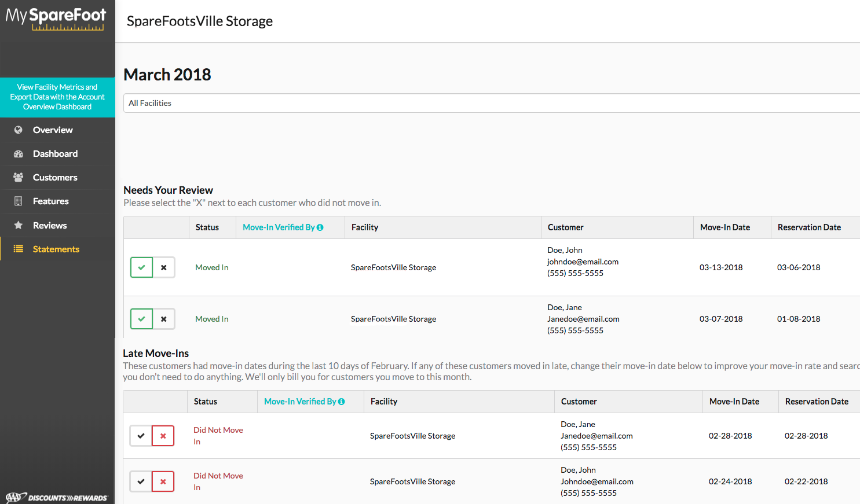Screen dimensions: 860x504
Task: Click Reservation Date header in Late Move-Ins
Action: click(817, 402)
